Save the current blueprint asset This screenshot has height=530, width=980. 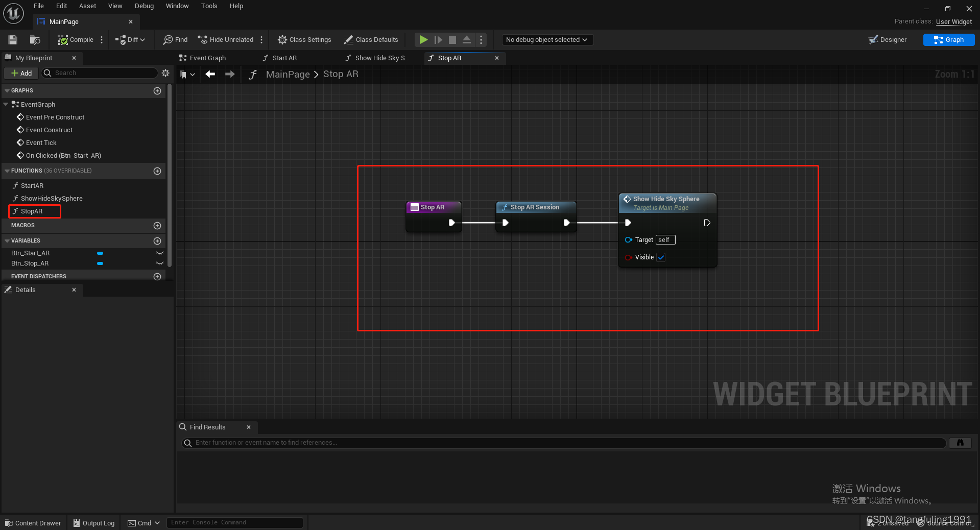(x=13, y=40)
